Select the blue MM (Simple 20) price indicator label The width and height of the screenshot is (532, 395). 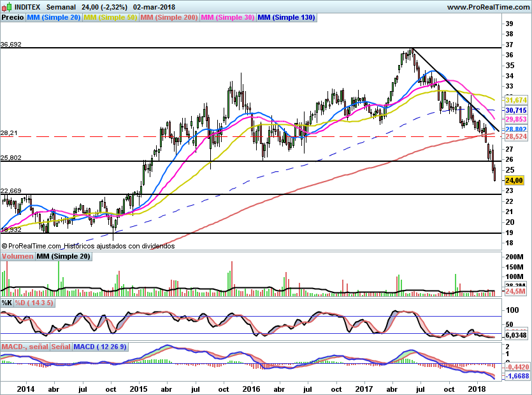pyautogui.click(x=54, y=18)
